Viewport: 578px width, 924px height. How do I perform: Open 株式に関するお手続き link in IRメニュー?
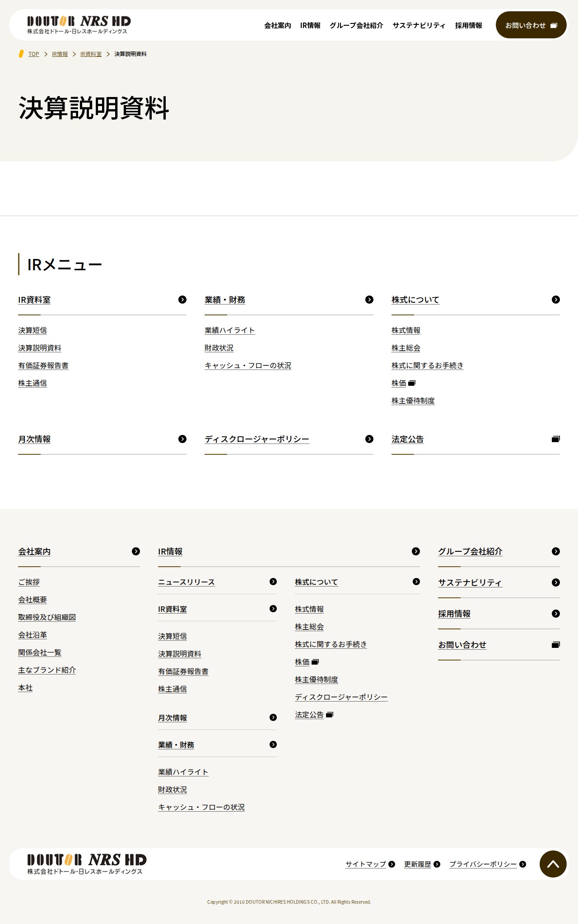click(x=428, y=365)
